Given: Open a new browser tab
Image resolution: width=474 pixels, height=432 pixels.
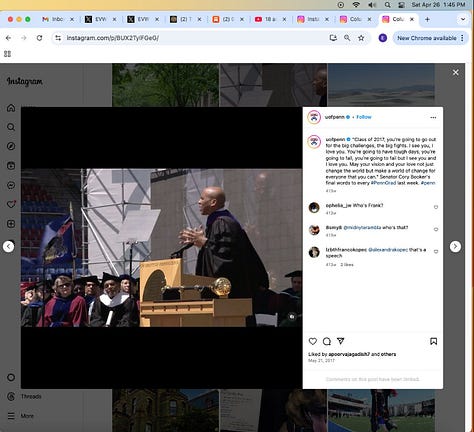Looking at the screenshot, I should coord(427,19).
